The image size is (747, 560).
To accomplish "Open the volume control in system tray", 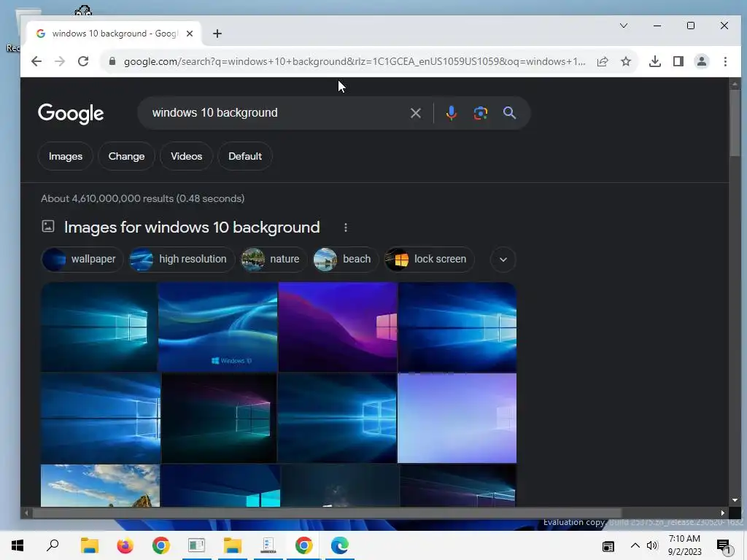I will click(x=652, y=545).
